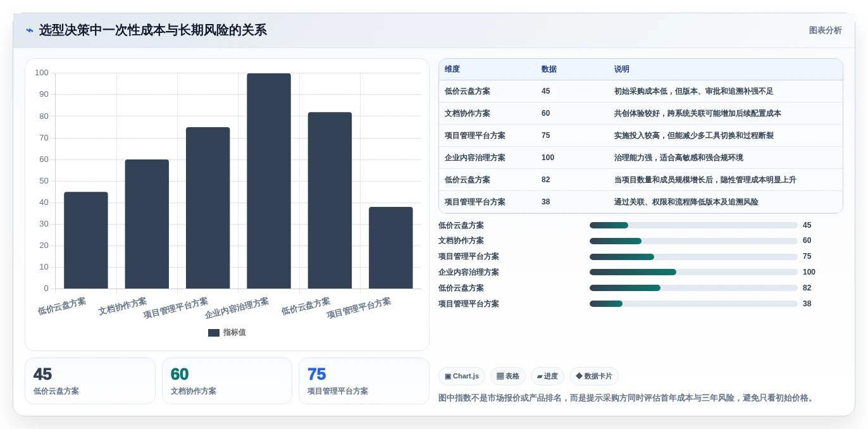Select the 进度 tag

click(x=547, y=376)
